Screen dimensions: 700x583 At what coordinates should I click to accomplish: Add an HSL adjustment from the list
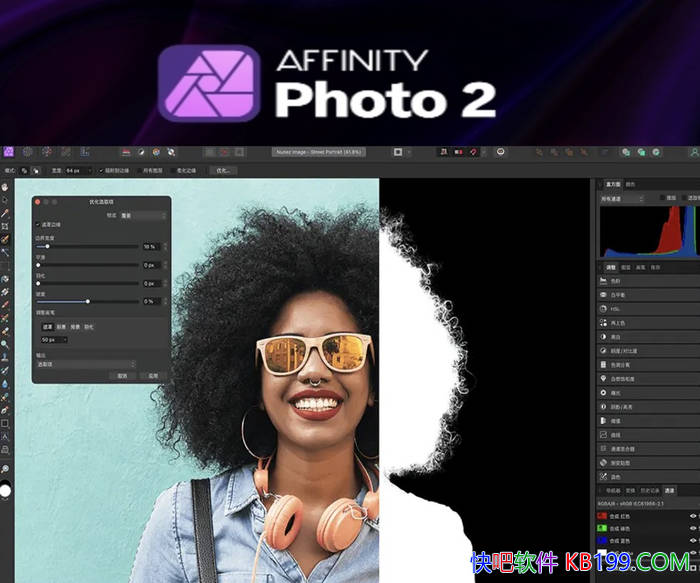[648, 309]
